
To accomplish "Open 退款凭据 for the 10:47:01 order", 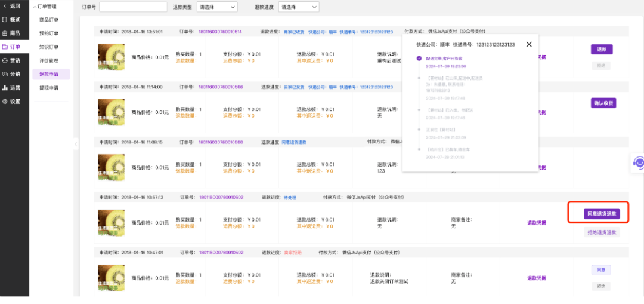I will pos(537,278).
